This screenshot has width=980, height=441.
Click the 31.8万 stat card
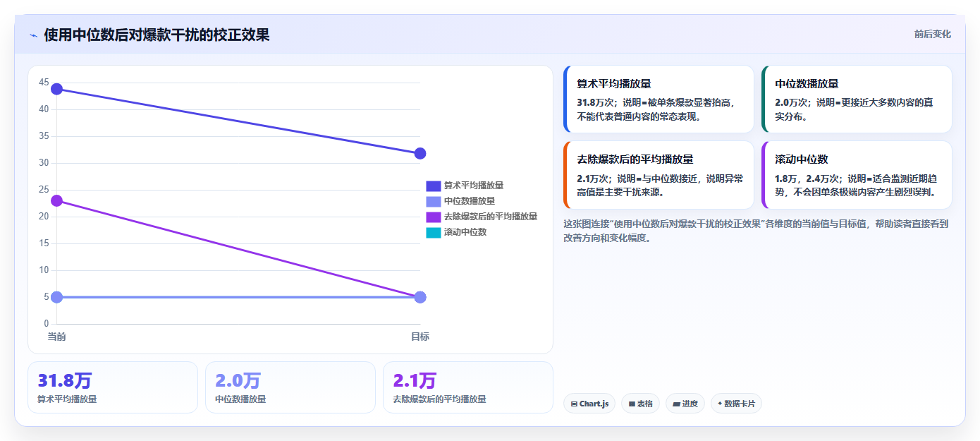coord(113,387)
